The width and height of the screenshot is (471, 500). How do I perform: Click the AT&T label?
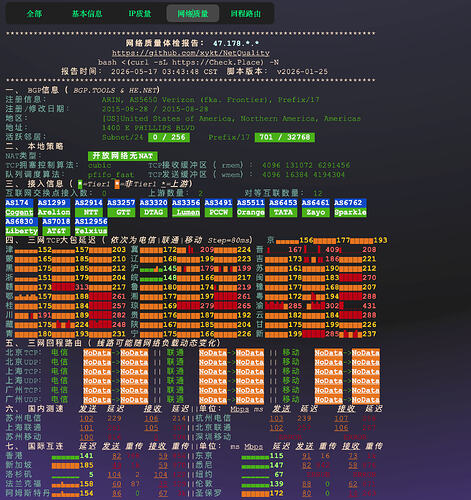(x=56, y=231)
